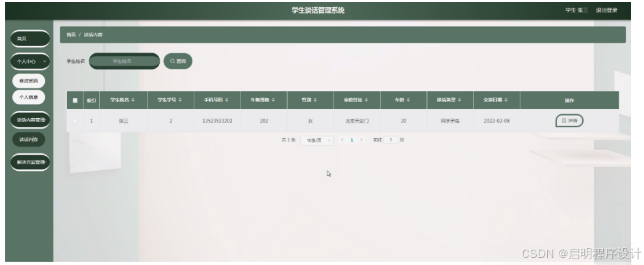Click the 北京天安门 address cell

click(357, 121)
